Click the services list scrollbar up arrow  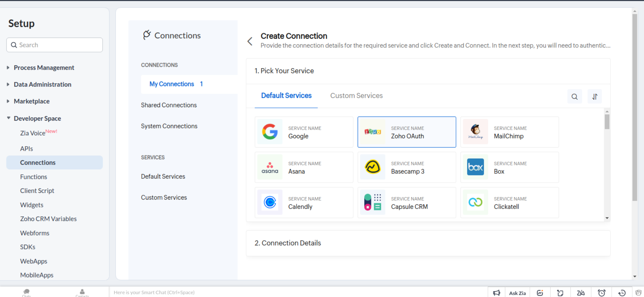(607, 111)
